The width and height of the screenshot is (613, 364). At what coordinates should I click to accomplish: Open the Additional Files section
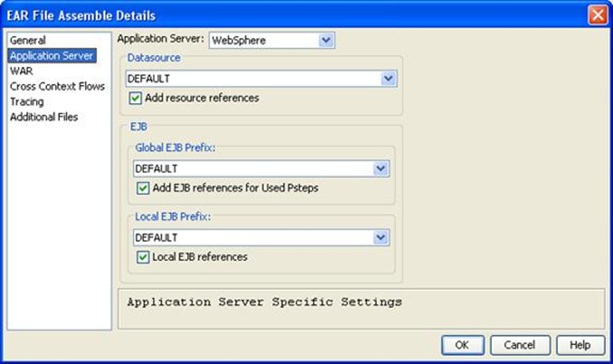44,117
